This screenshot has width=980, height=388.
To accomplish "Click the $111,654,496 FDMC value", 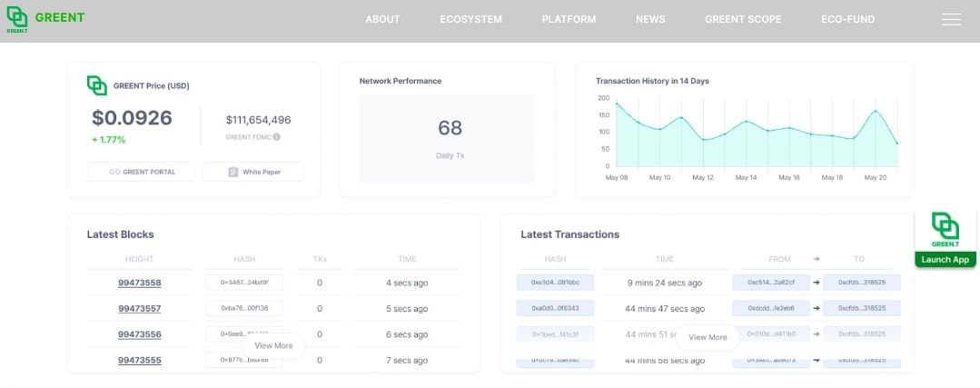I will click(258, 120).
